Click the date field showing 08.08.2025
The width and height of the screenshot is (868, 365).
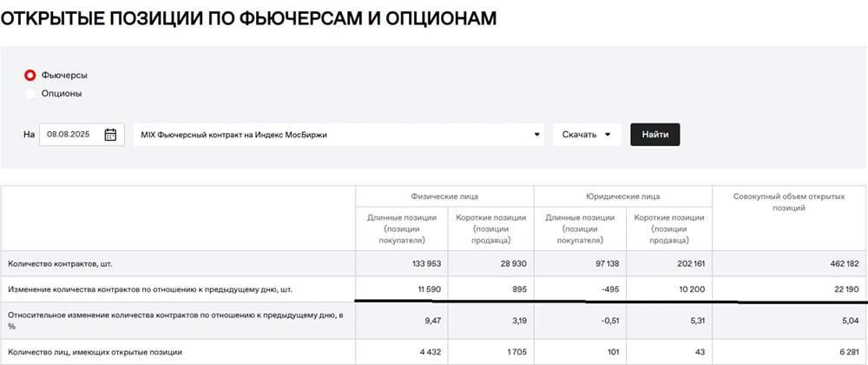[69, 135]
